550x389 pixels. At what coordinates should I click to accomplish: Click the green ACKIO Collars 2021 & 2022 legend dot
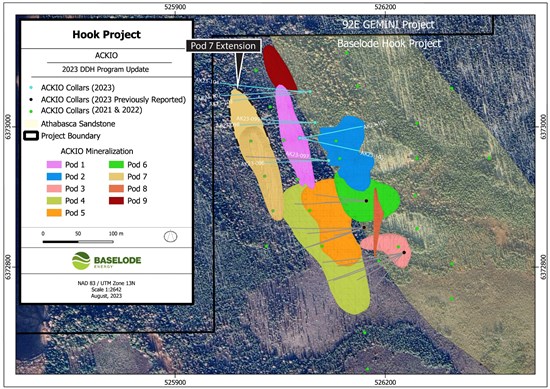point(31,111)
